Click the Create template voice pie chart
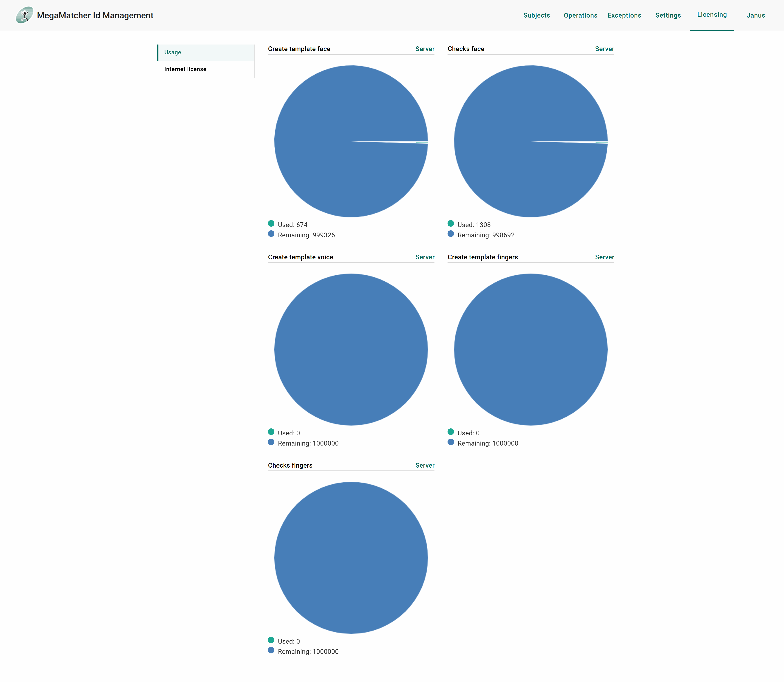784x682 pixels. [x=351, y=349]
